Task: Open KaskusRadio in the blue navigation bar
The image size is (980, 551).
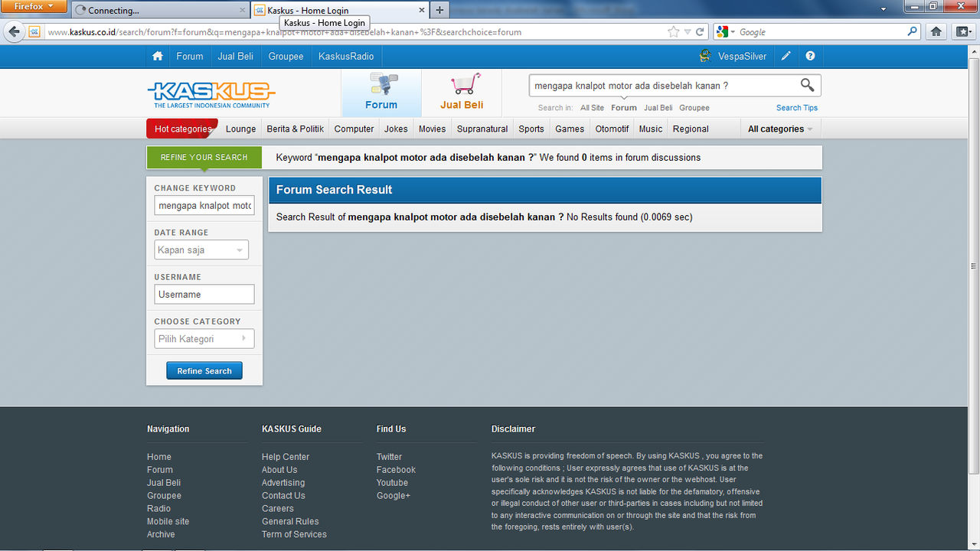Action: point(346,57)
